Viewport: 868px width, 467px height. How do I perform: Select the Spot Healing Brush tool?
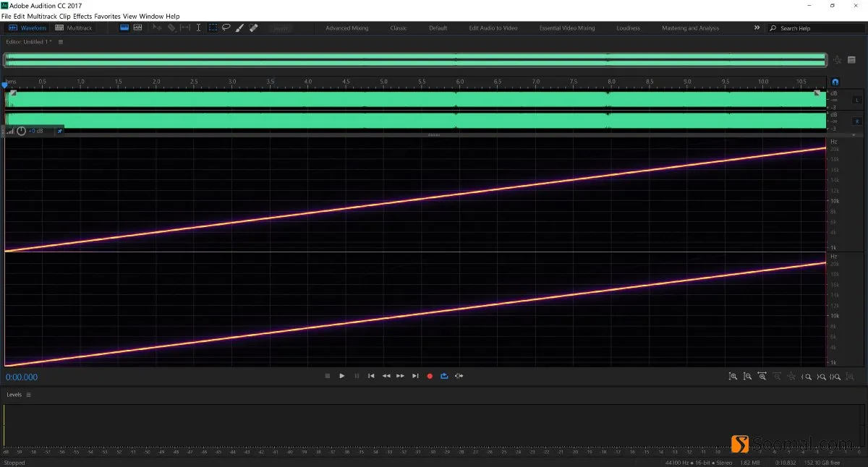253,27
